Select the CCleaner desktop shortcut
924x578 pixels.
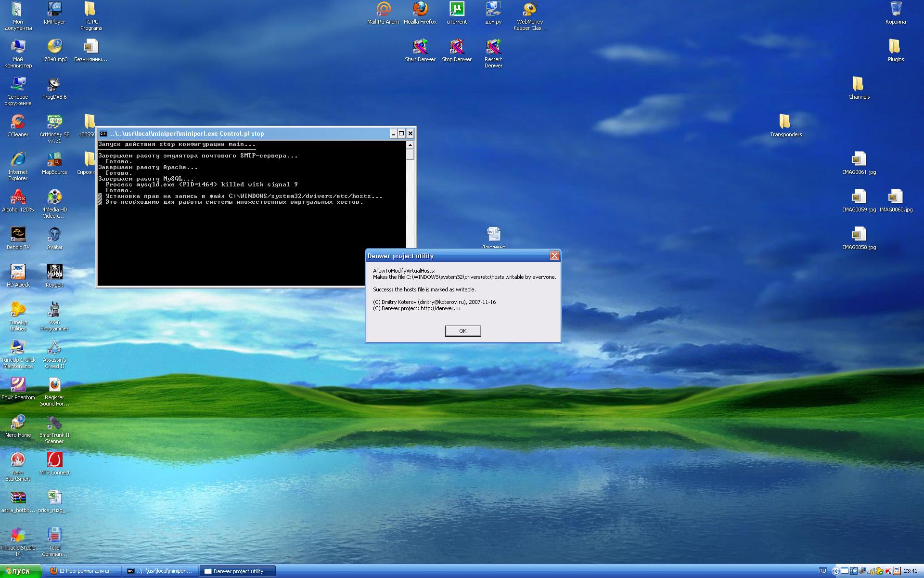pyautogui.click(x=18, y=122)
